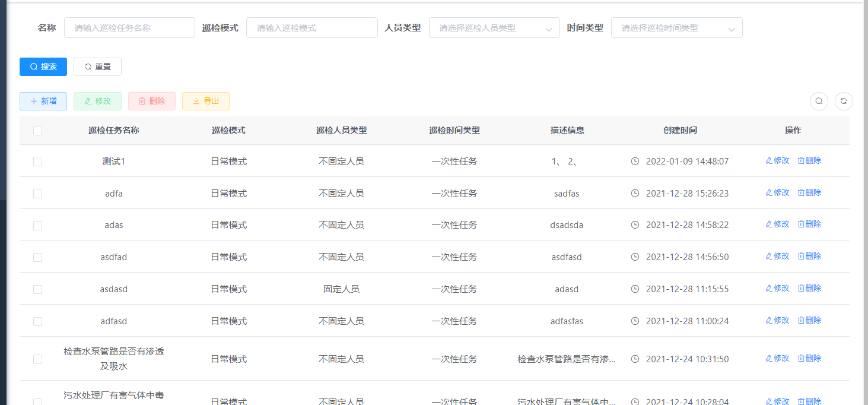Delete the adfa row via 删除

click(x=809, y=192)
